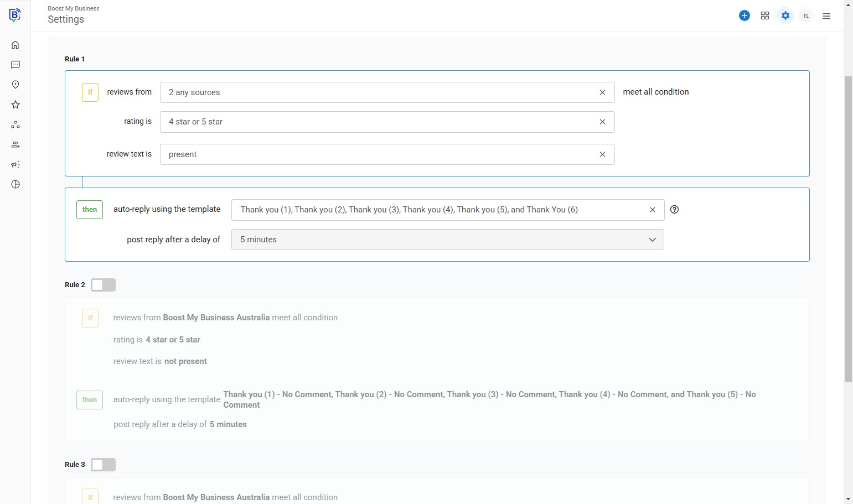
Task: Open the settings gear icon
Action: point(785,16)
